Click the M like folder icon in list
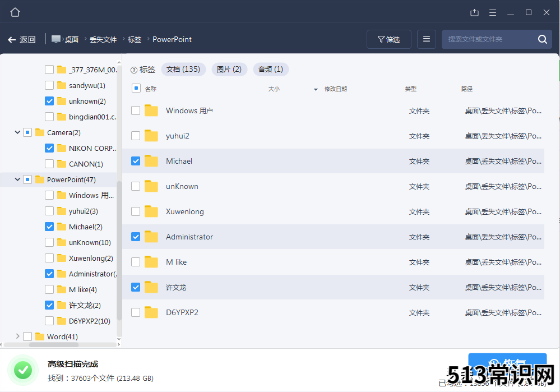Viewport: 560px width, 392px height. point(151,262)
